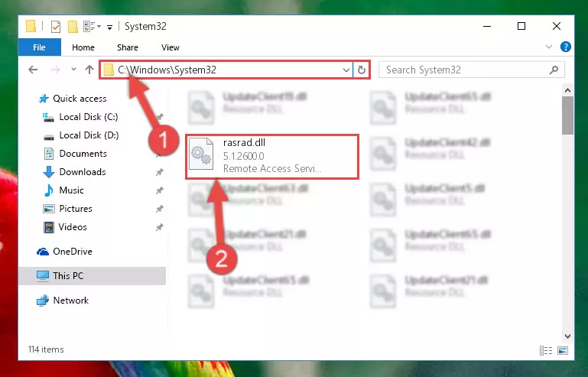588x377 pixels.
Task: Click the Properties quick access toolbar icon
Action: pos(56,27)
